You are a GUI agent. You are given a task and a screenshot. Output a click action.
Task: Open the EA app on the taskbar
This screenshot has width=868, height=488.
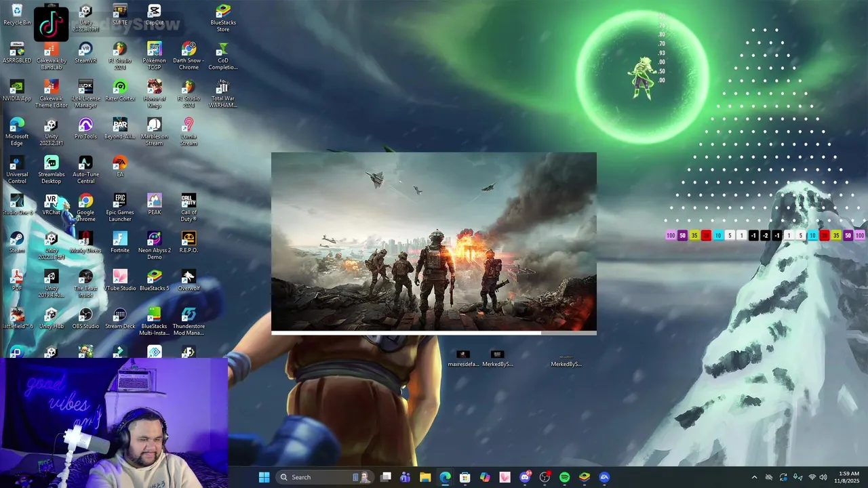pos(604,477)
